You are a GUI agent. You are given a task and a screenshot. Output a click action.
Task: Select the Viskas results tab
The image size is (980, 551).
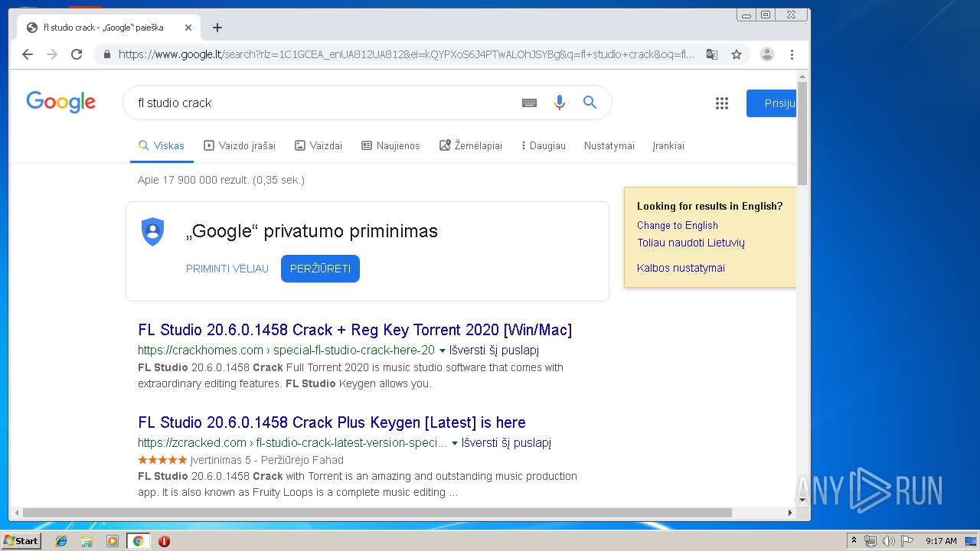tap(162, 145)
